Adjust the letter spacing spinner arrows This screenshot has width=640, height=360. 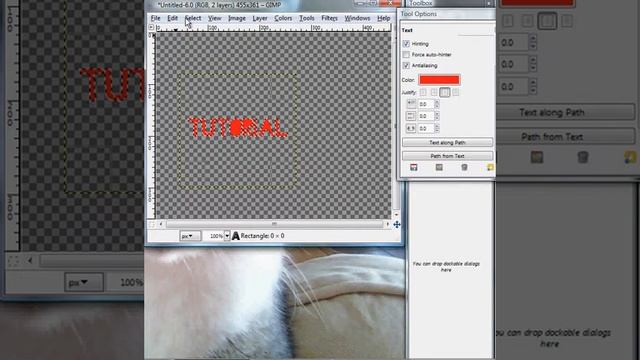point(437,129)
